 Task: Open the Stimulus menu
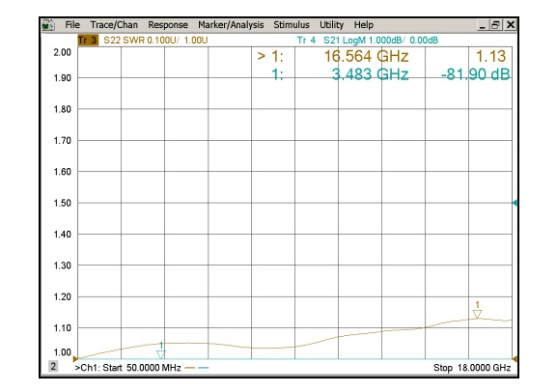[292, 25]
